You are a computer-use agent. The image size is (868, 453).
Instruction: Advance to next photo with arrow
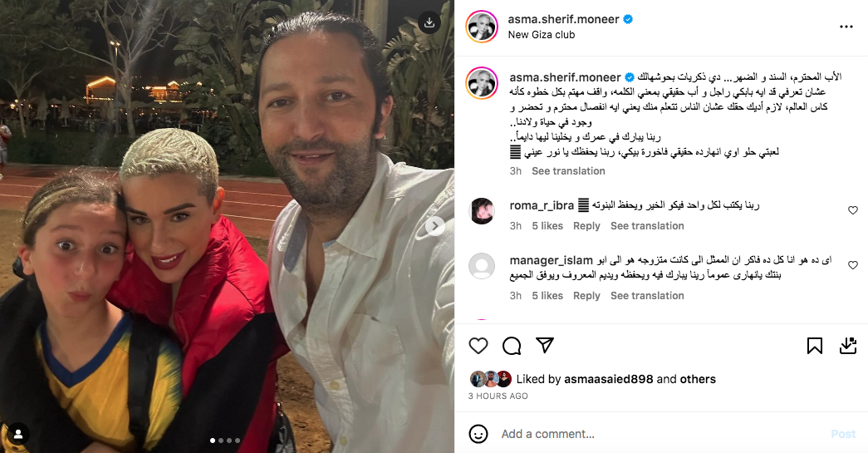click(x=435, y=225)
